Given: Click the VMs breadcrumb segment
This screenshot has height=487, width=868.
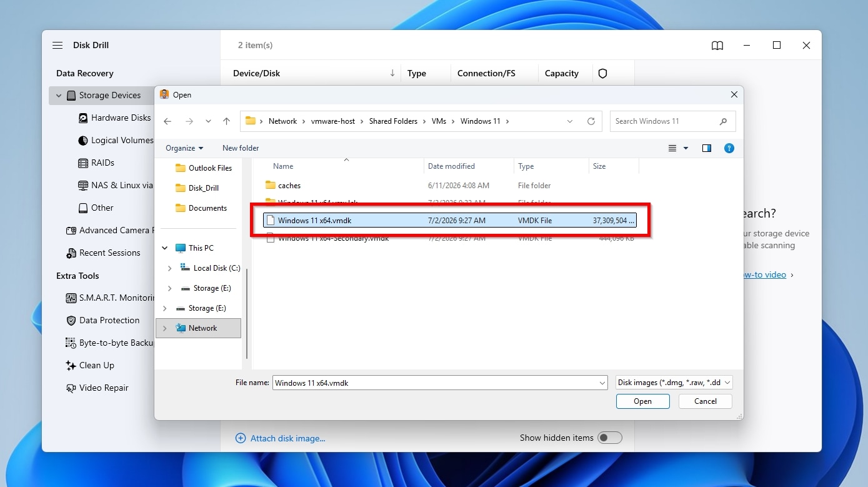Looking at the screenshot, I should tap(439, 121).
